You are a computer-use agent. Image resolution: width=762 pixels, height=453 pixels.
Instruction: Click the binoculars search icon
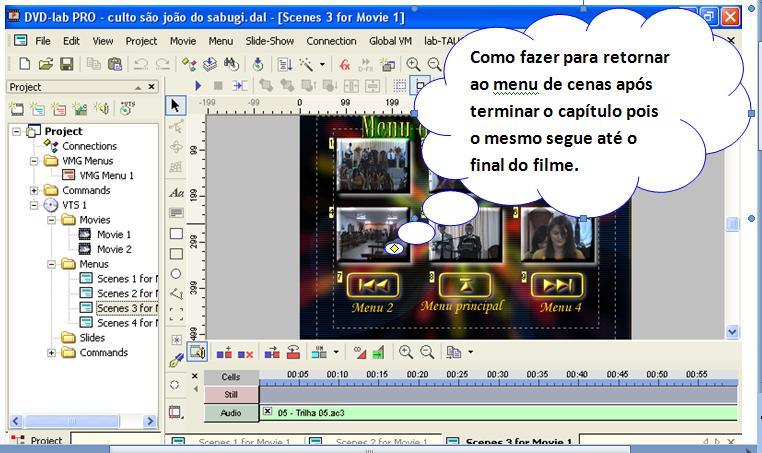pyautogui.click(x=231, y=64)
